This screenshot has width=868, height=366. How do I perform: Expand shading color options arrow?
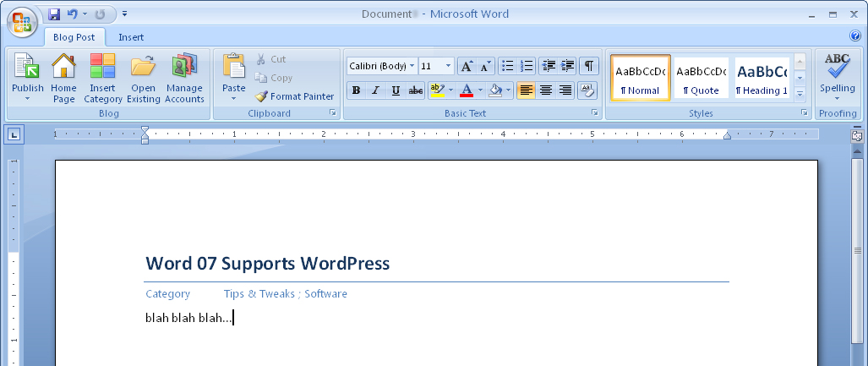tap(509, 90)
